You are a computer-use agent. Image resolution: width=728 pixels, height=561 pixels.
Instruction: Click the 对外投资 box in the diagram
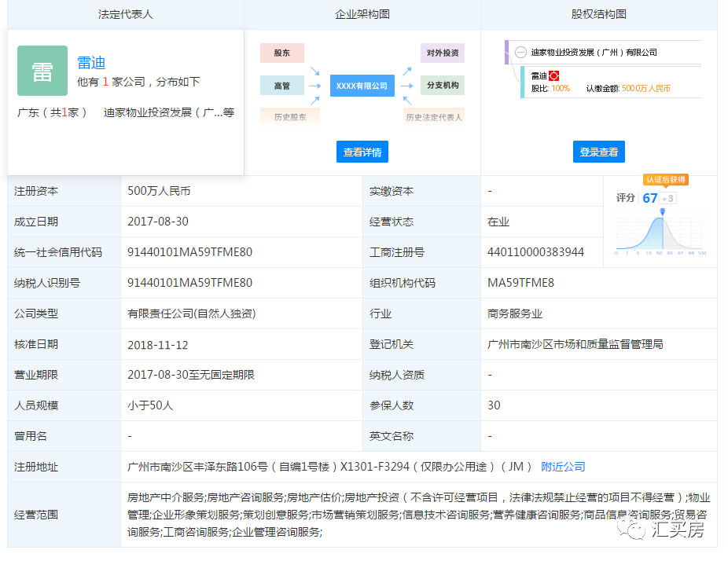(x=443, y=53)
